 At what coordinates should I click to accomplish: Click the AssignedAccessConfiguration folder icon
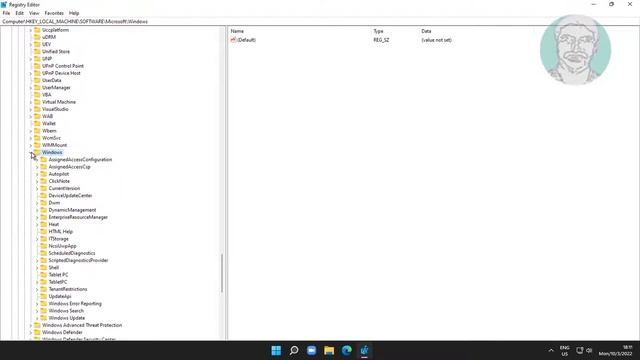[44, 159]
